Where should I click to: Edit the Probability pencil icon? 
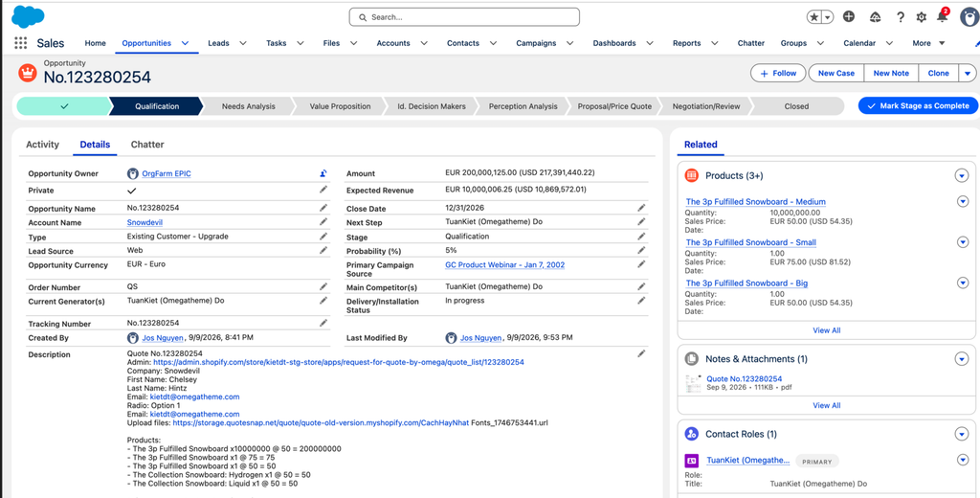click(641, 250)
